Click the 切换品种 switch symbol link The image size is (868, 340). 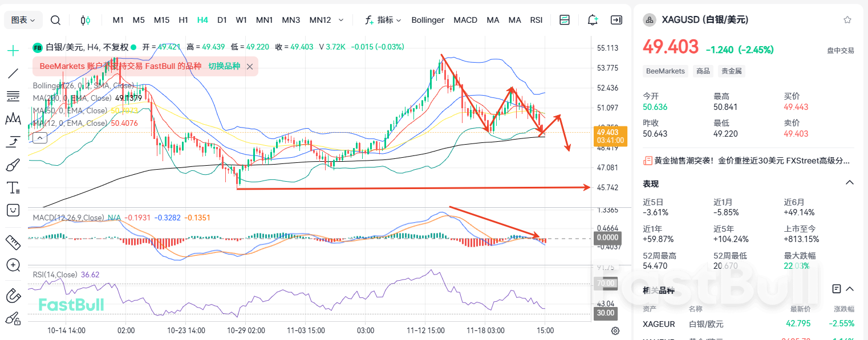point(224,66)
